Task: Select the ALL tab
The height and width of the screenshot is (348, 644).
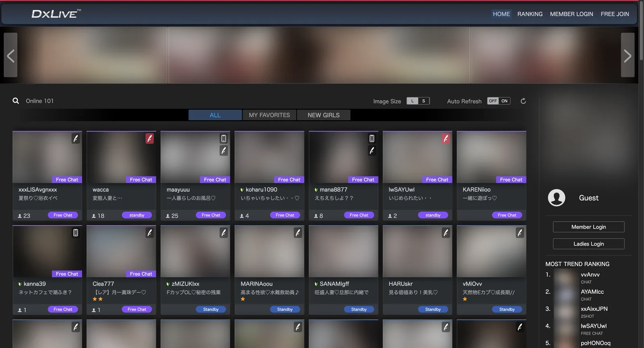Action: point(215,115)
